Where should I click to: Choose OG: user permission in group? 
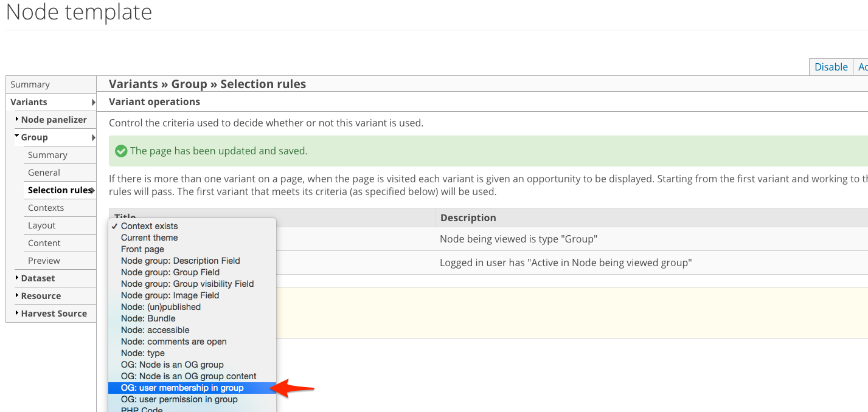[192, 399]
